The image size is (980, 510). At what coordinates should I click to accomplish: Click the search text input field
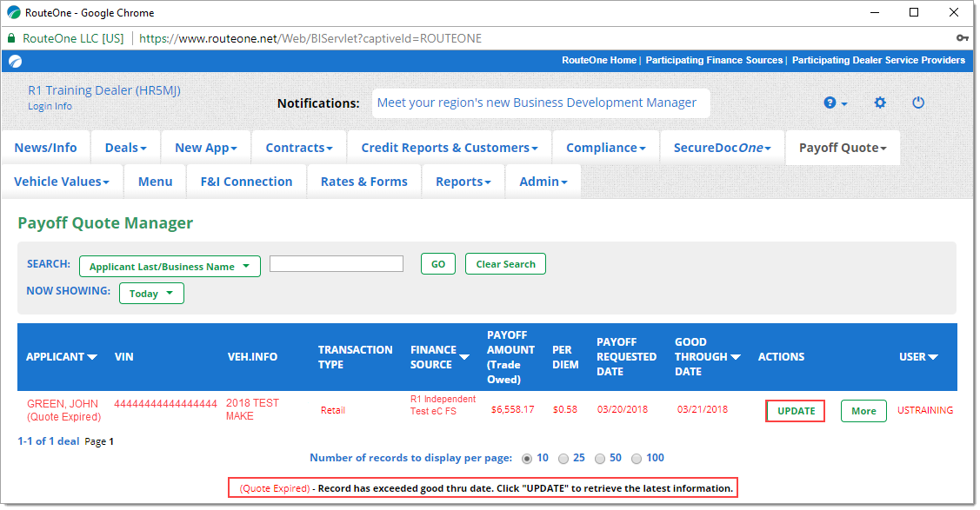[x=337, y=264]
